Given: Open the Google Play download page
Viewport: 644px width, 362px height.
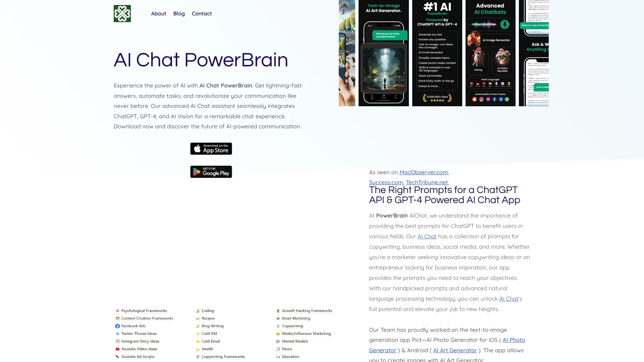Looking at the screenshot, I should (211, 172).
